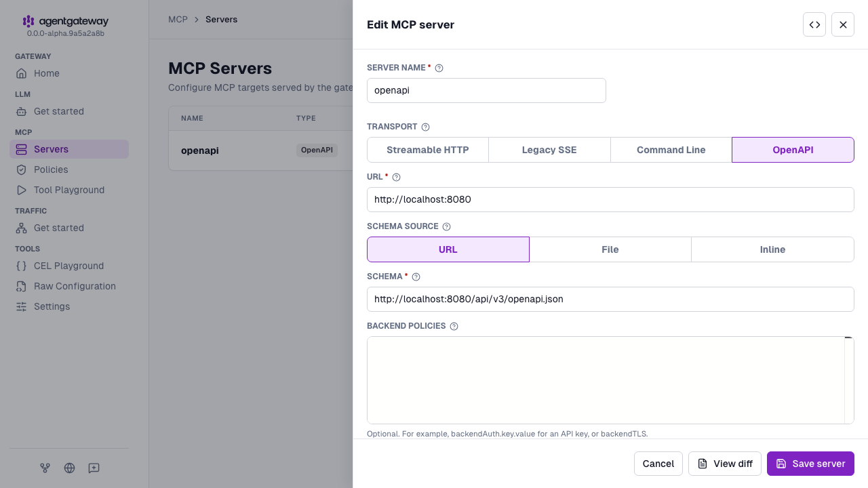The height and width of the screenshot is (488, 868).
Task: Cancel editing the MCP server
Action: point(658,464)
